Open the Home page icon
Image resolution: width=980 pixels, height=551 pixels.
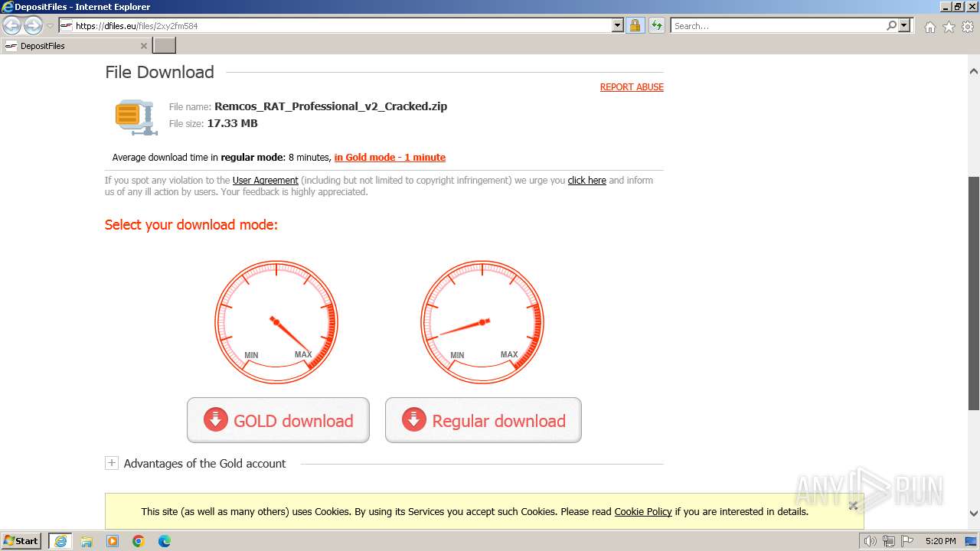pos(929,27)
